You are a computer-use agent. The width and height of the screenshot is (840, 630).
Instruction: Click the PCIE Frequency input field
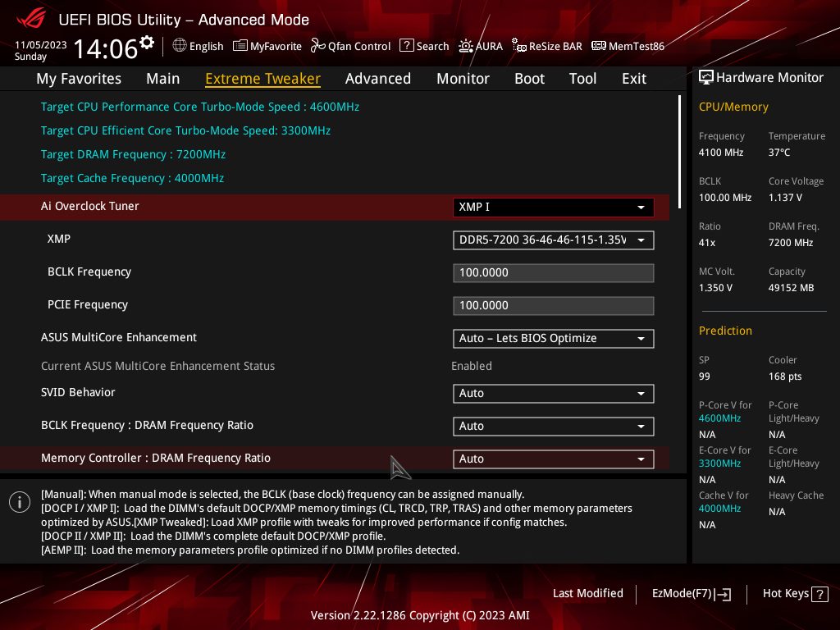(x=553, y=306)
